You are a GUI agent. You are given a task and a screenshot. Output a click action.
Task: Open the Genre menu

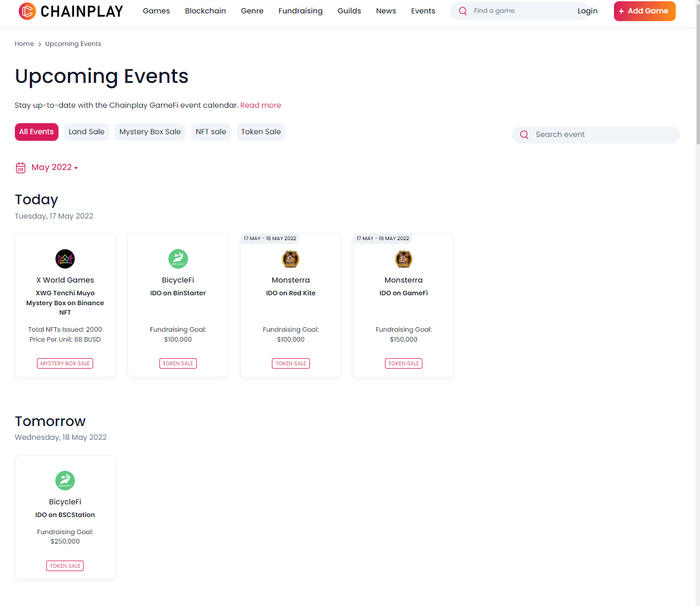click(252, 11)
